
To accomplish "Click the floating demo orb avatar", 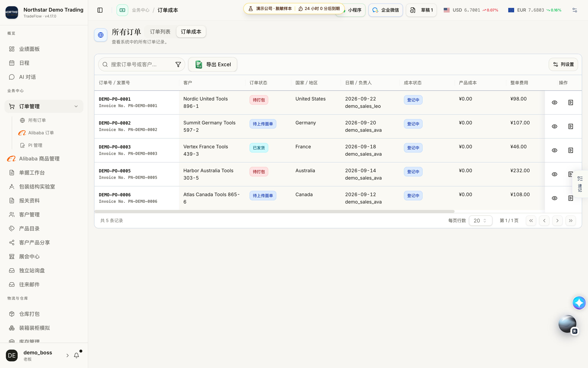I will coord(567,324).
